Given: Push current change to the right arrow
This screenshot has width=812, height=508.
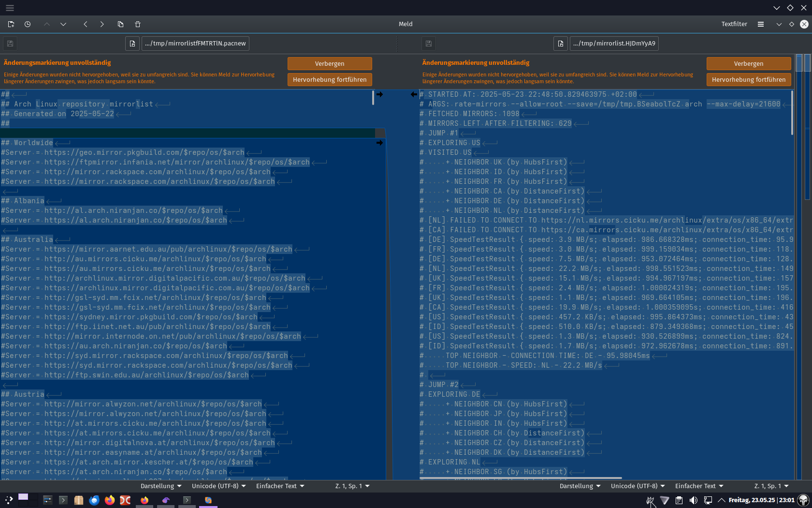Looking at the screenshot, I should tap(102, 24).
